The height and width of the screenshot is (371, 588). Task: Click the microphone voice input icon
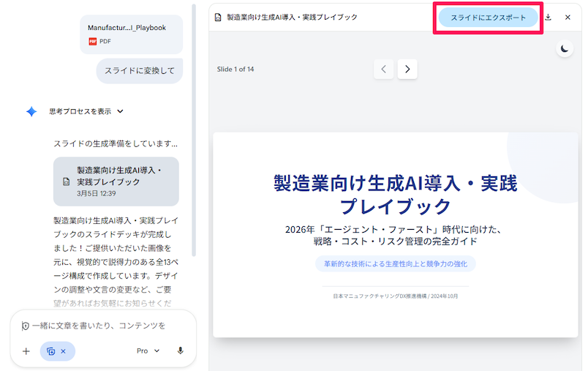tap(180, 351)
